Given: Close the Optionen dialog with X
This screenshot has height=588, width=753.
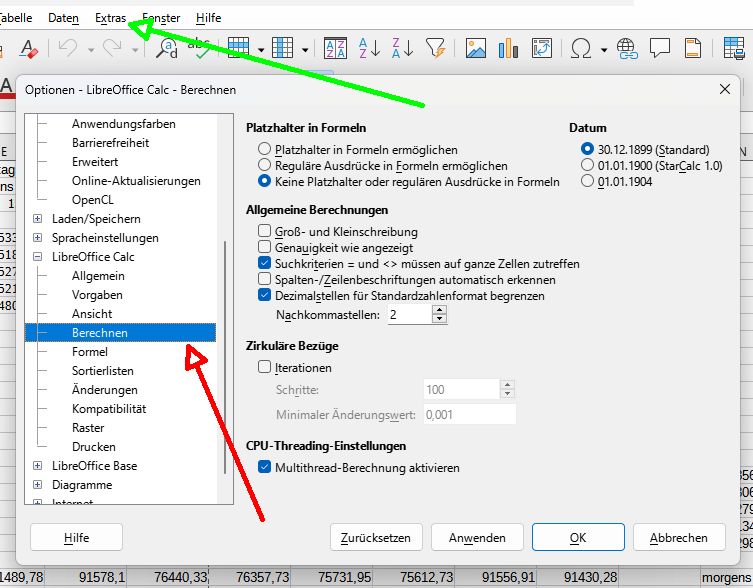Looking at the screenshot, I should point(725,89).
